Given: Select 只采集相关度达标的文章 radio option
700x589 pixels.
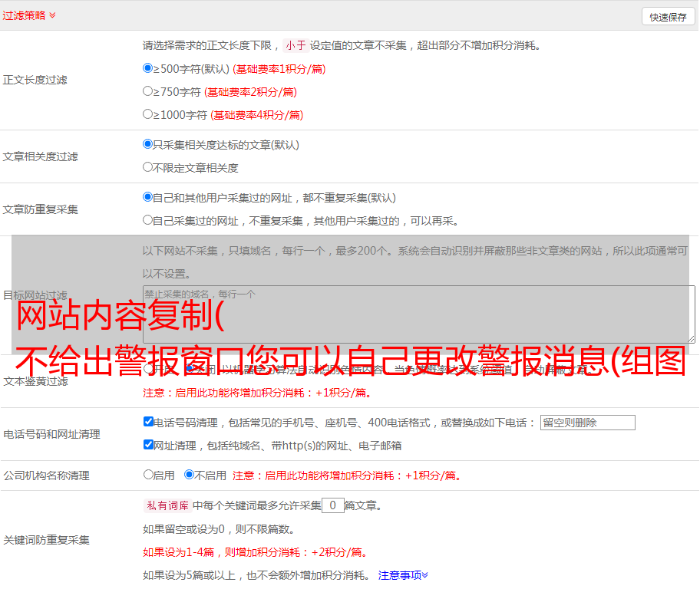Looking at the screenshot, I should 147,144.
